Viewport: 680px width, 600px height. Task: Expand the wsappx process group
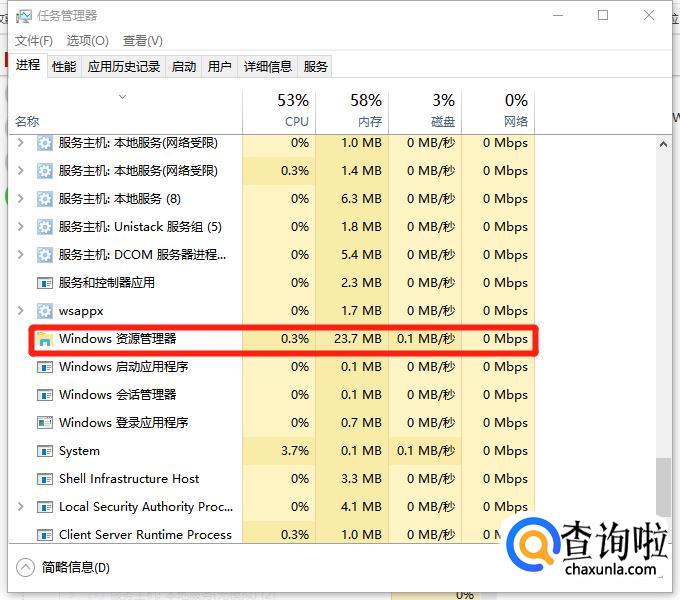20,311
